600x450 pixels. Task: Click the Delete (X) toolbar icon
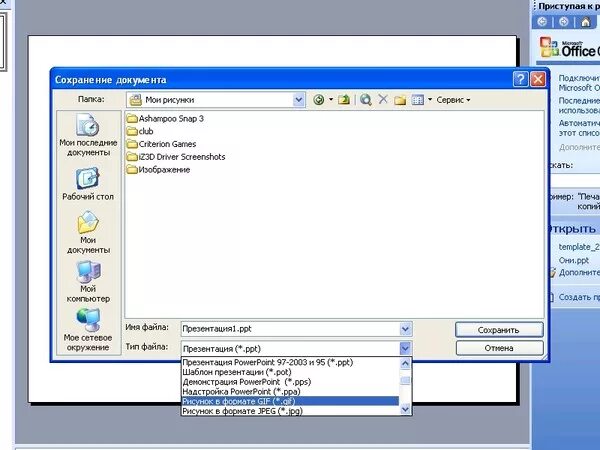coord(383,99)
